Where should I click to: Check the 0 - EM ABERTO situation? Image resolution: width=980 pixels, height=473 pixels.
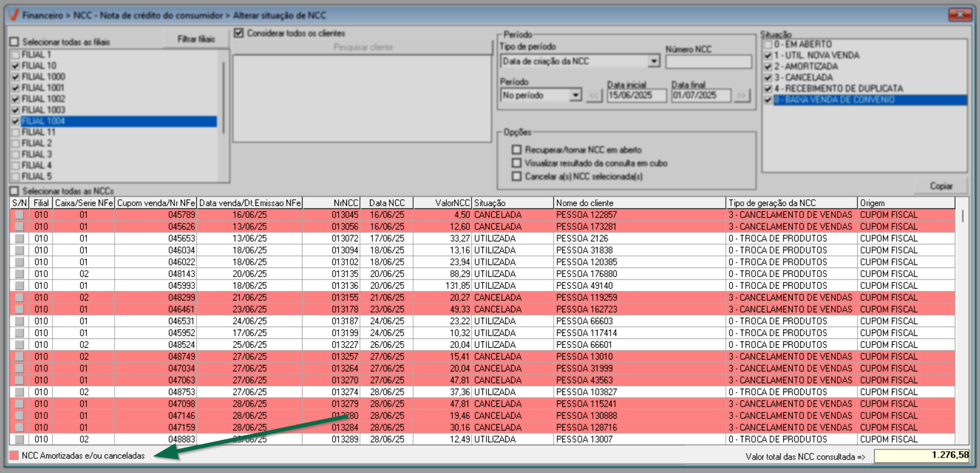[x=768, y=44]
